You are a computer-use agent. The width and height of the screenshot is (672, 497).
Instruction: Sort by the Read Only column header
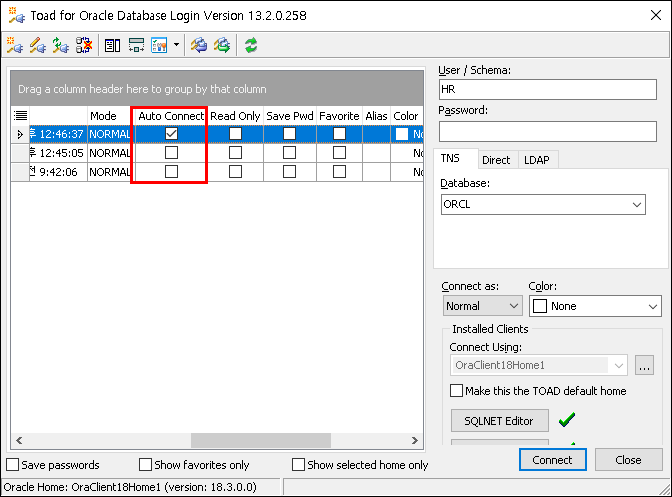(x=235, y=116)
